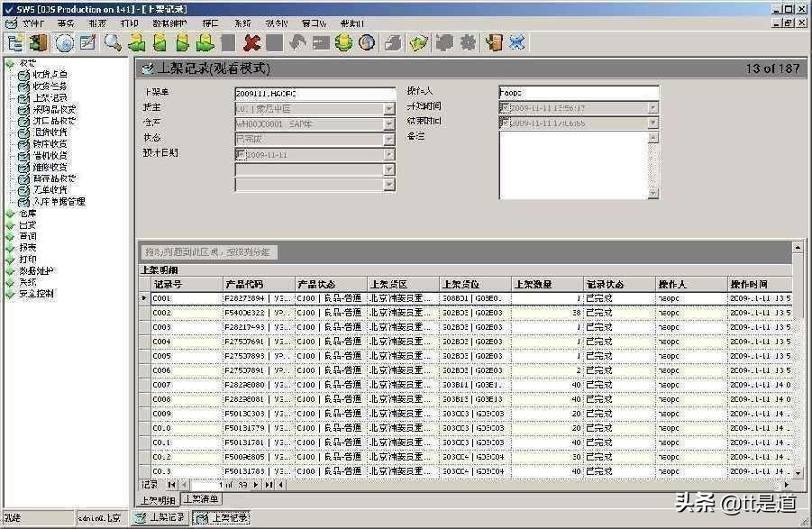Image resolution: width=812 pixels, height=529 pixels.
Task: Click the edit notepad-with-pencil toolbar icon
Action: click(87, 43)
